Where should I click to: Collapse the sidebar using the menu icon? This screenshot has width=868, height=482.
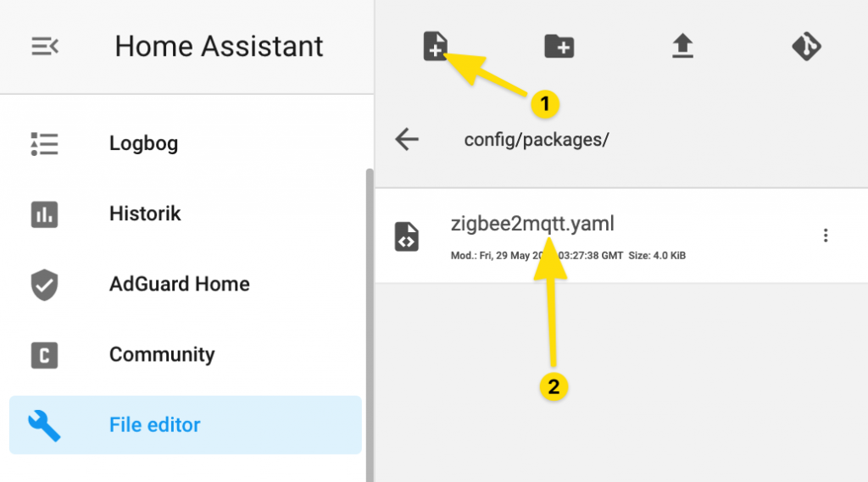pos(45,46)
